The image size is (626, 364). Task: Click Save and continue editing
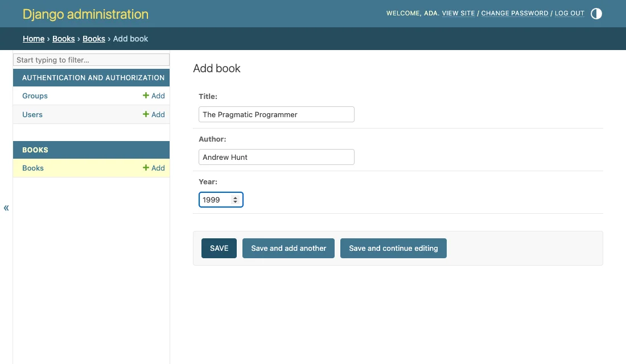(x=393, y=248)
